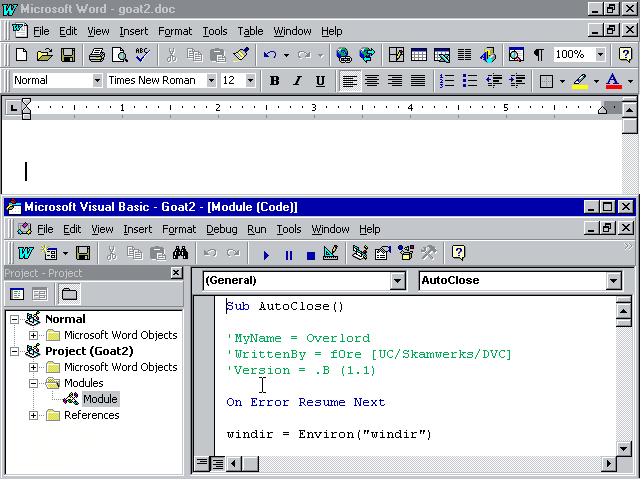Click Document Map icon
Viewport: 640px width, 480px height.
click(x=516, y=55)
